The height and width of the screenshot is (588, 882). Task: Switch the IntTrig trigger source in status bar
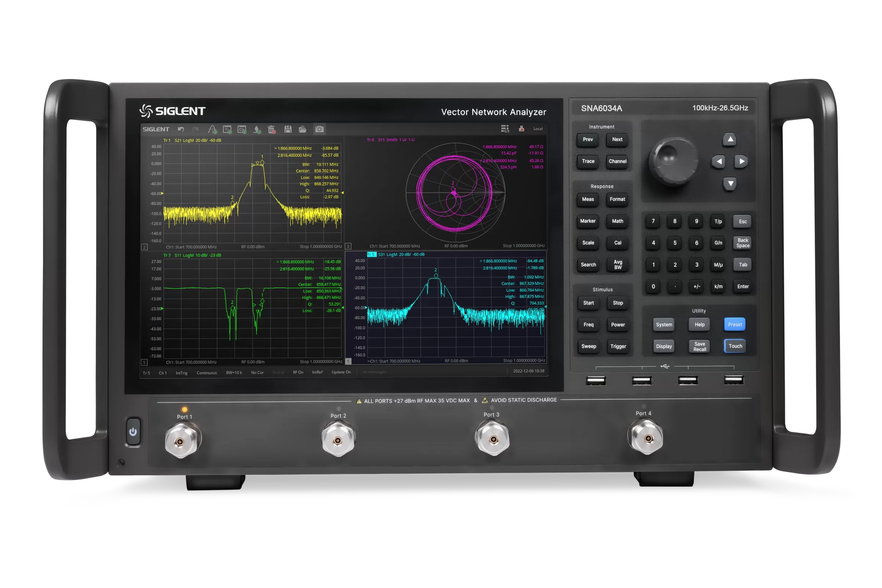point(182,373)
